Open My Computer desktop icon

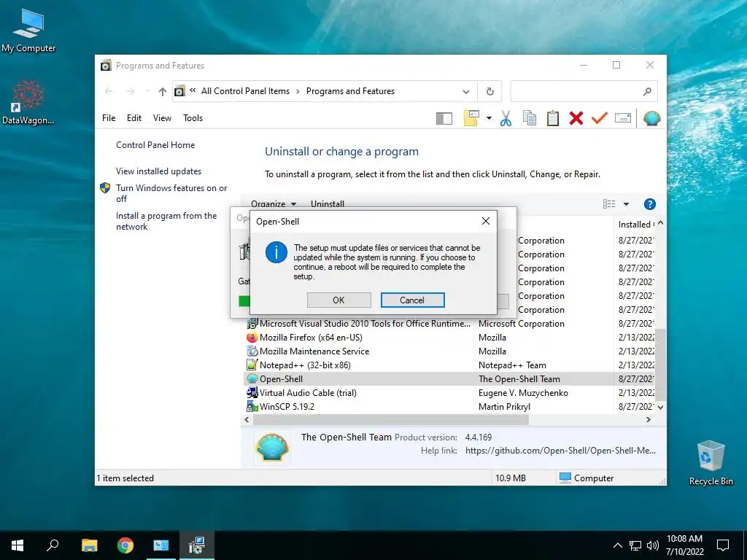[28, 30]
